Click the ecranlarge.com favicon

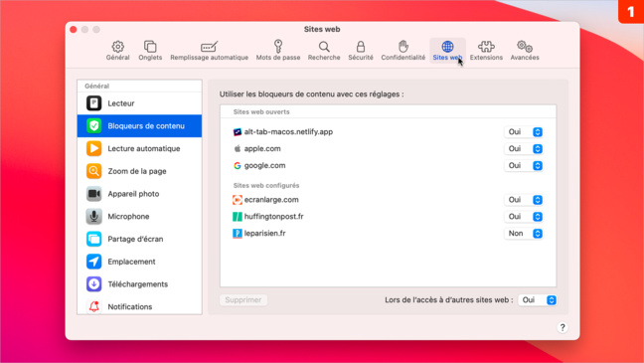pos(238,200)
